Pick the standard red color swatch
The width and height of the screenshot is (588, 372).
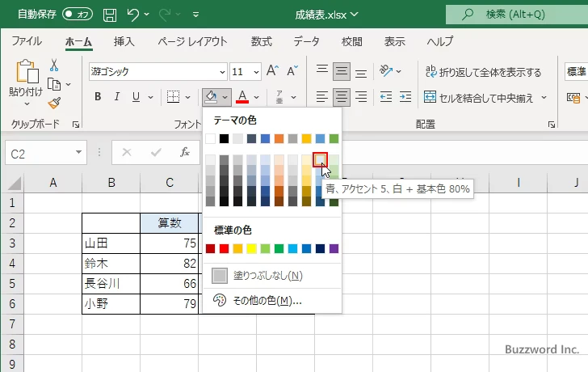(224, 248)
